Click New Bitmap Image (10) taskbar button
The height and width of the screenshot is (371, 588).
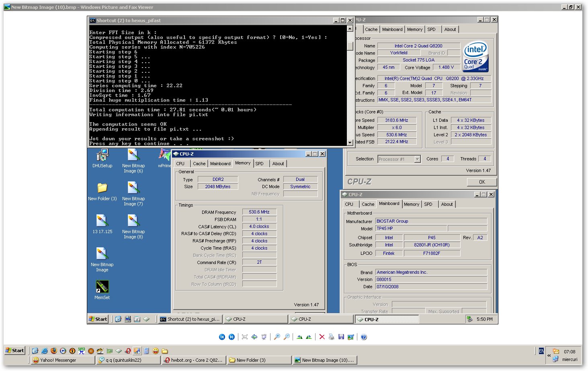point(325,360)
